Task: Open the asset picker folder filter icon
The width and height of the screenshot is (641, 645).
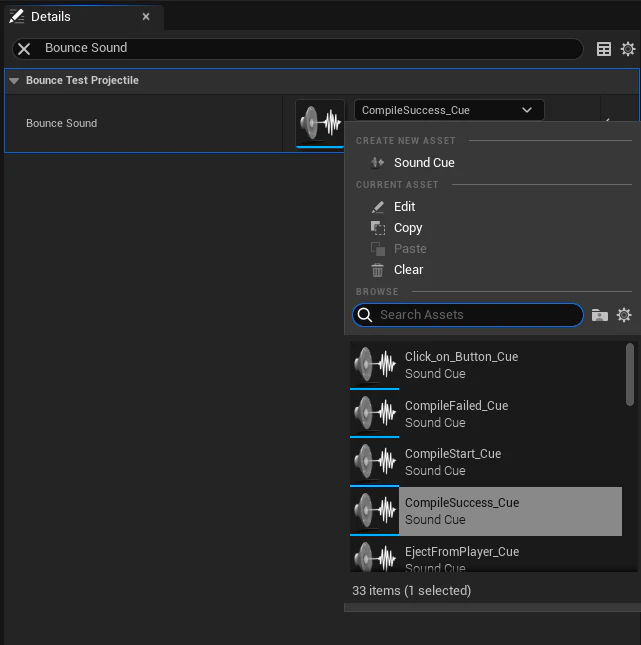Action: 599,315
